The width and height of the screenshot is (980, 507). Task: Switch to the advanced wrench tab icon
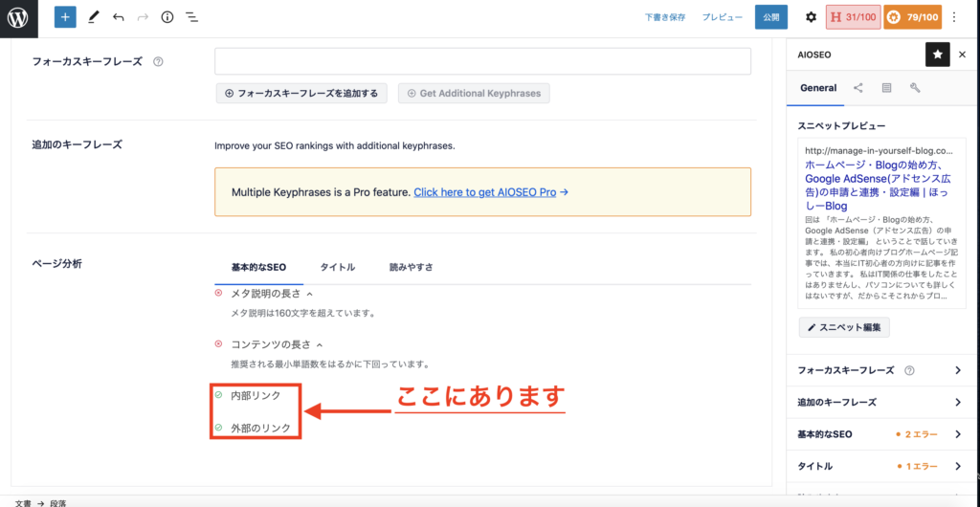915,88
